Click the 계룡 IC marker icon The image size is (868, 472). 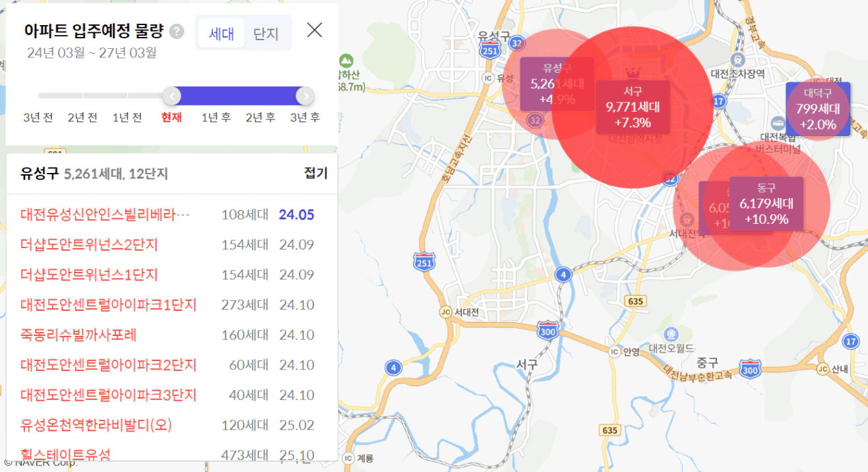pyautogui.click(x=348, y=458)
